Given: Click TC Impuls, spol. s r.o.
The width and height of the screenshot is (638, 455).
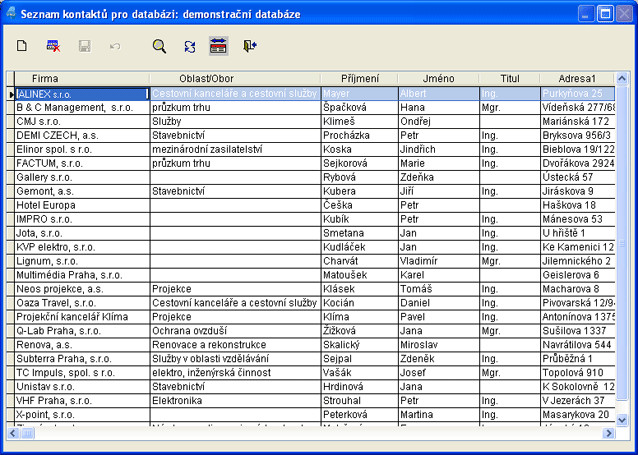Looking at the screenshot, I should (x=82, y=373).
